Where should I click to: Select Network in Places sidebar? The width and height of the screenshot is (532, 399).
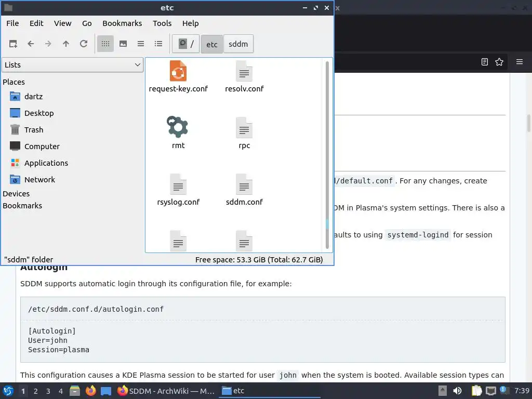tap(33, 180)
